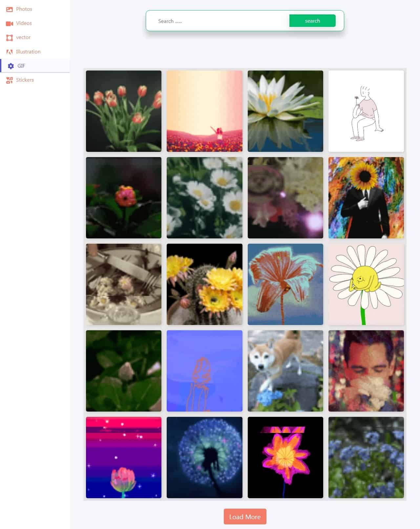
Task: Load more GIF results
Action: click(245, 517)
